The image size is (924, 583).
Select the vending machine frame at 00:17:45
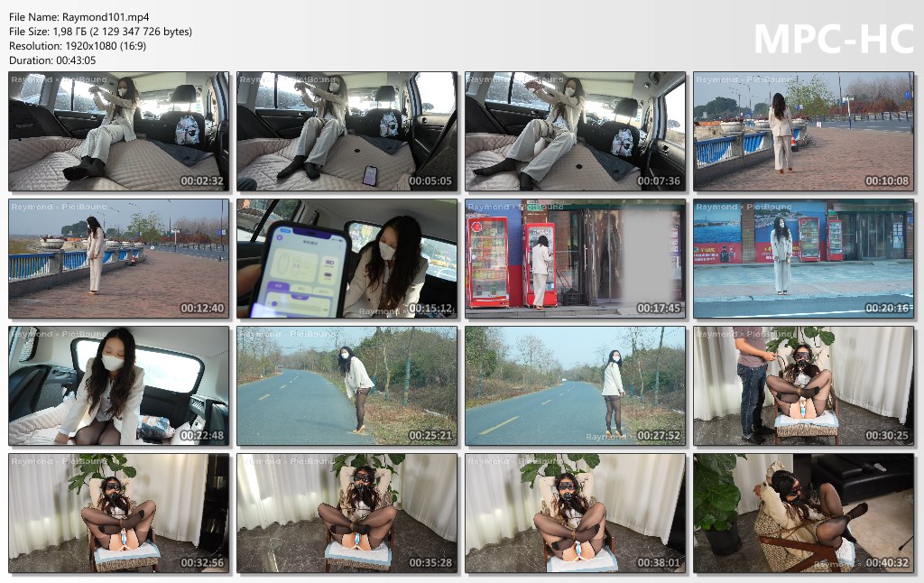click(575, 259)
